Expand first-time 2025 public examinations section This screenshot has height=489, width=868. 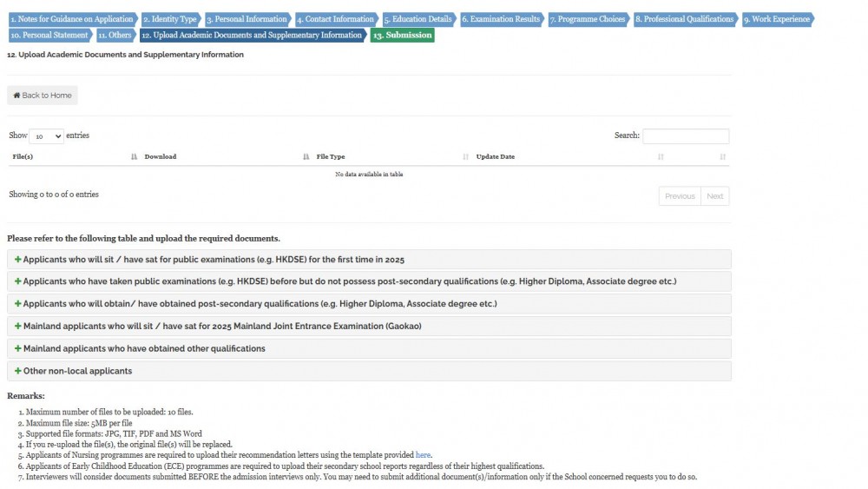point(213,260)
